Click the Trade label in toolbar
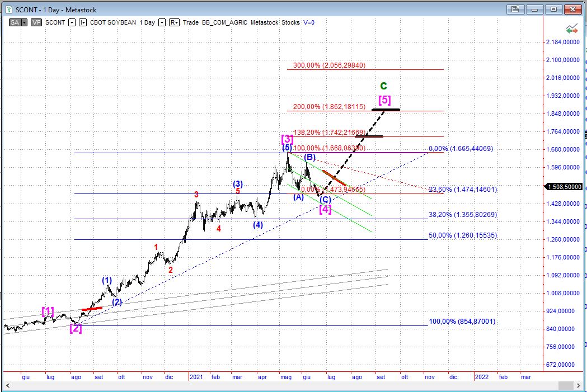This screenshot has height=392, width=587. pos(191,22)
